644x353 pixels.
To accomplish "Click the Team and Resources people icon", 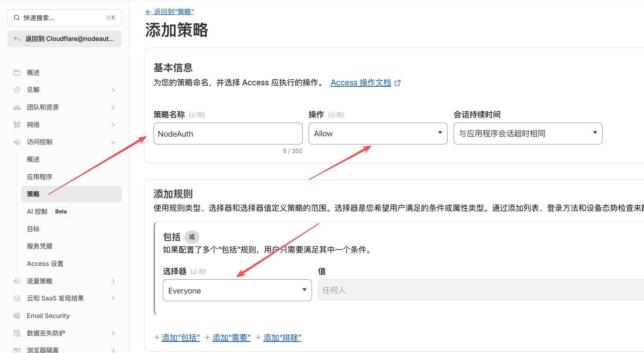I will (17, 107).
